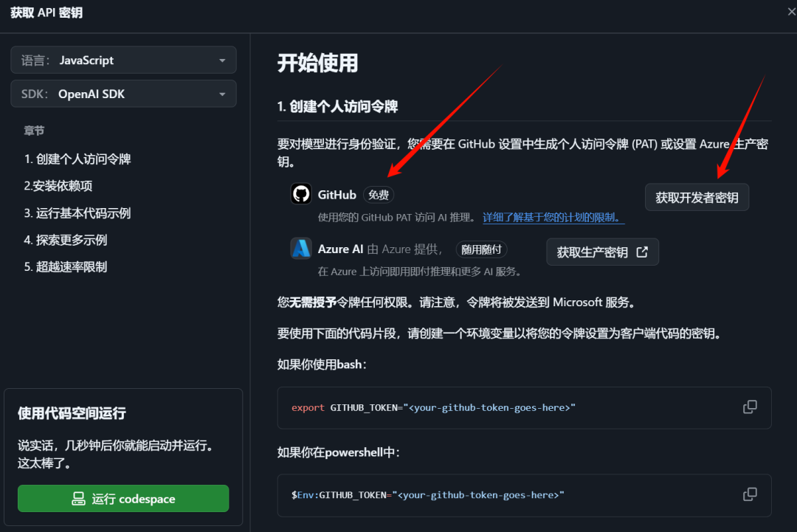Screen dimensions: 797x532
Task: Open the 语言 JavaScript dropdown
Action: pos(123,60)
